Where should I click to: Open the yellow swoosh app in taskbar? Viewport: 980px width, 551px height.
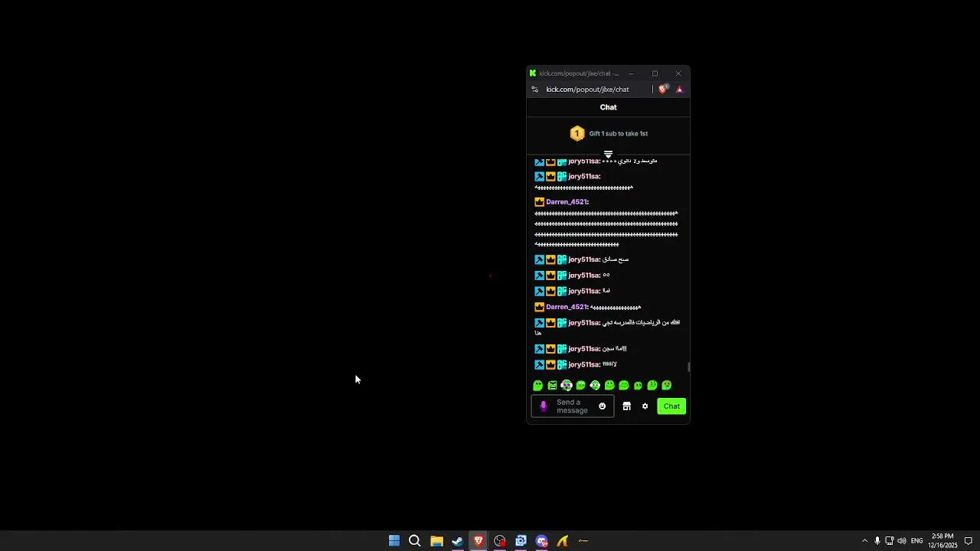[x=563, y=541]
